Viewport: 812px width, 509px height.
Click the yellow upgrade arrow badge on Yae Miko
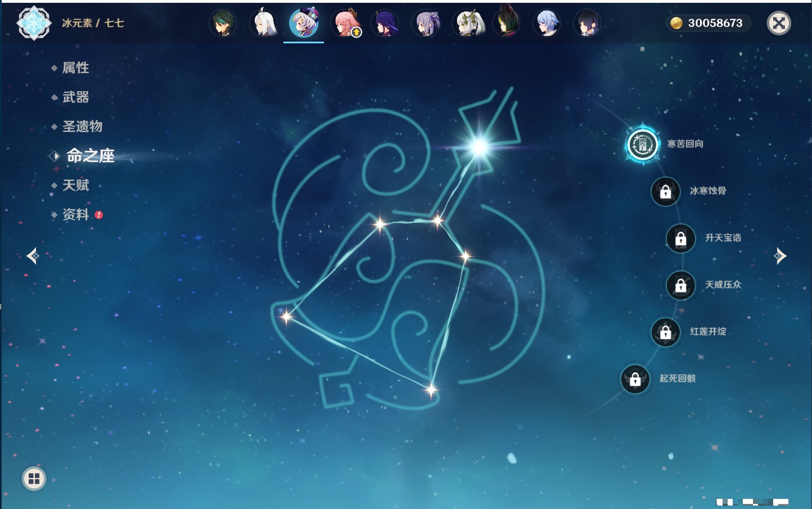pyautogui.click(x=357, y=33)
